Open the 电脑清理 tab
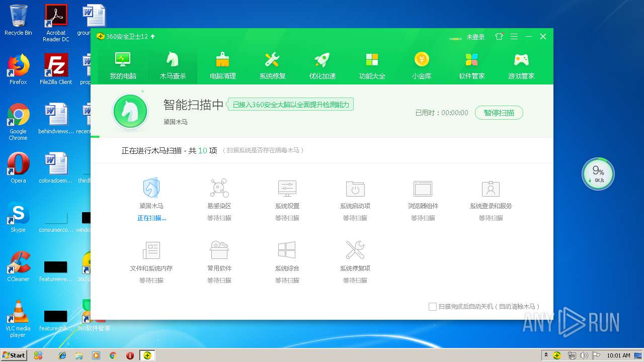 pos(222,66)
